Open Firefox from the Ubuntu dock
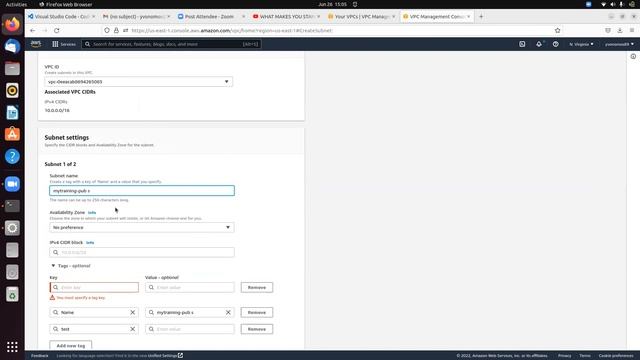The image size is (640, 360). coord(12,24)
